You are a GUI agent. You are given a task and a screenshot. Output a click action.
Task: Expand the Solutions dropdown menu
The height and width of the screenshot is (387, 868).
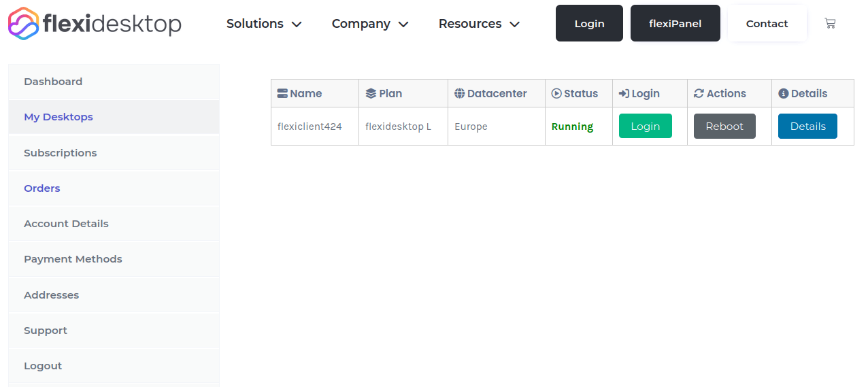point(263,24)
